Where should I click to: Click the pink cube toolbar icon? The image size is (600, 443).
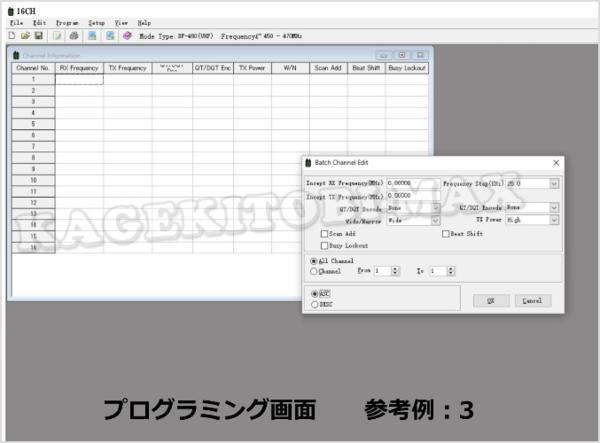click(127, 36)
